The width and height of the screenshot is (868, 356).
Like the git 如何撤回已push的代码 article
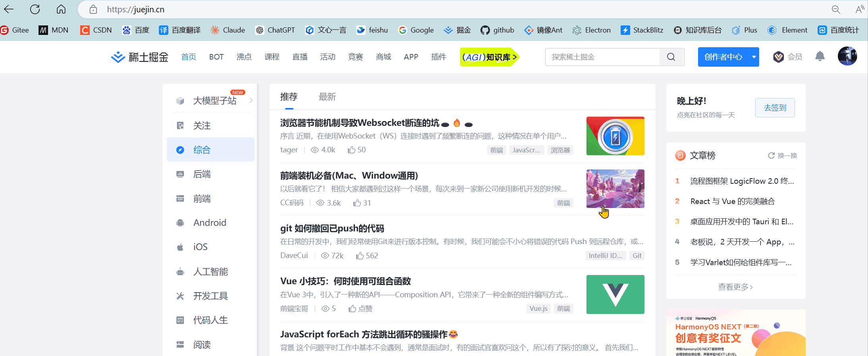tap(366, 256)
